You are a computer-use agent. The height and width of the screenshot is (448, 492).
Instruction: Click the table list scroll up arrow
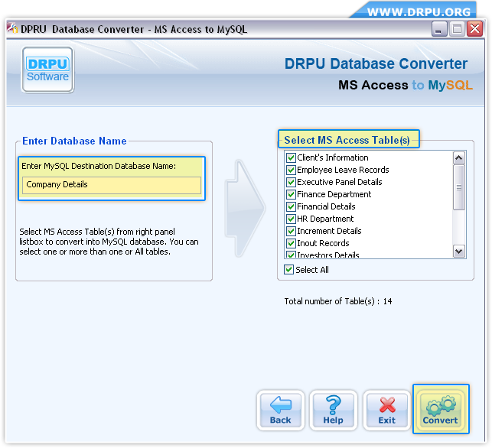(459, 158)
